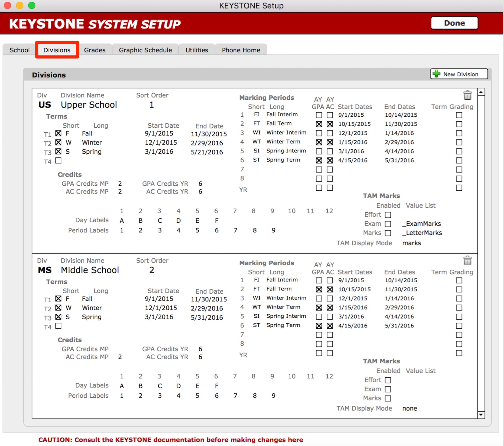Open the Upper School TAM Display Mode field
Viewport: 504px width, 446px height.
coord(411,243)
